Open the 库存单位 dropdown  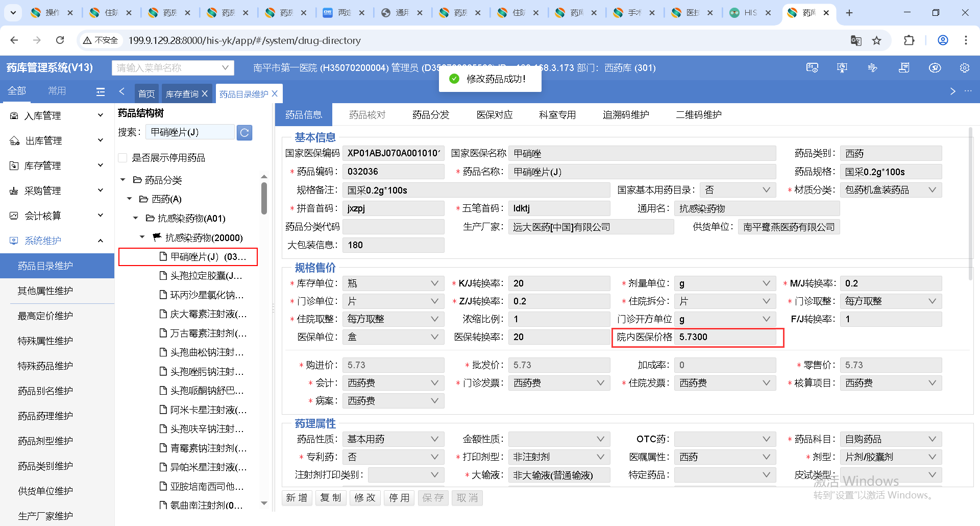tap(393, 283)
